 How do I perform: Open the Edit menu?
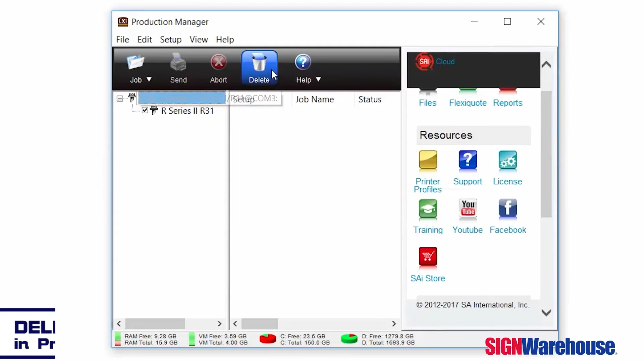click(x=145, y=40)
